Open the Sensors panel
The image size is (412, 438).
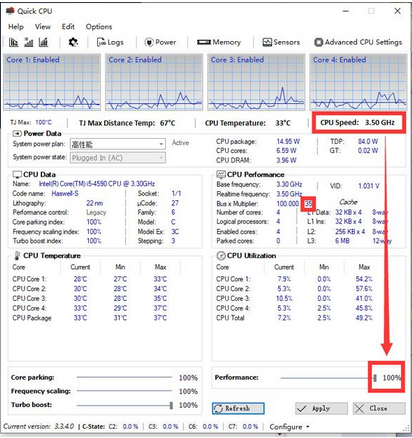[281, 42]
